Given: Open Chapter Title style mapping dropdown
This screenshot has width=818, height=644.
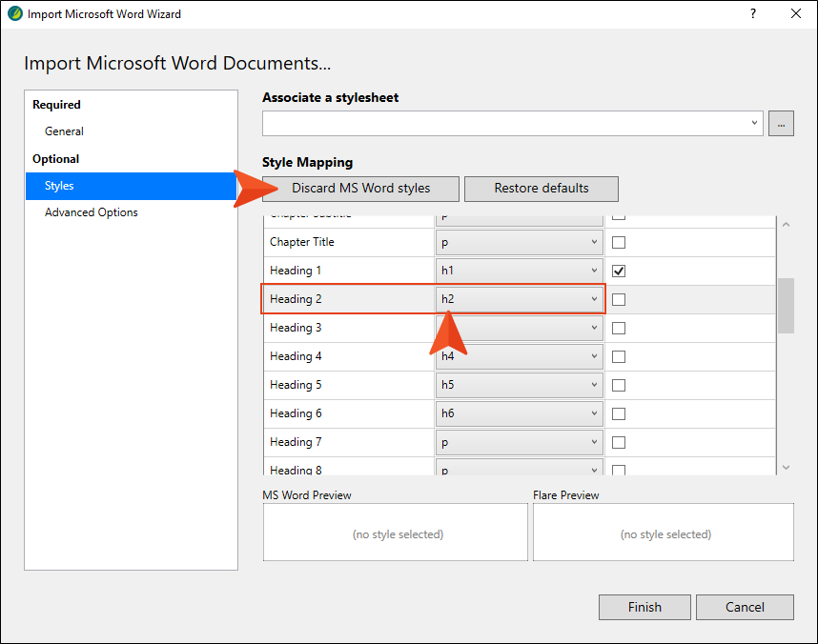Looking at the screenshot, I should (519, 243).
